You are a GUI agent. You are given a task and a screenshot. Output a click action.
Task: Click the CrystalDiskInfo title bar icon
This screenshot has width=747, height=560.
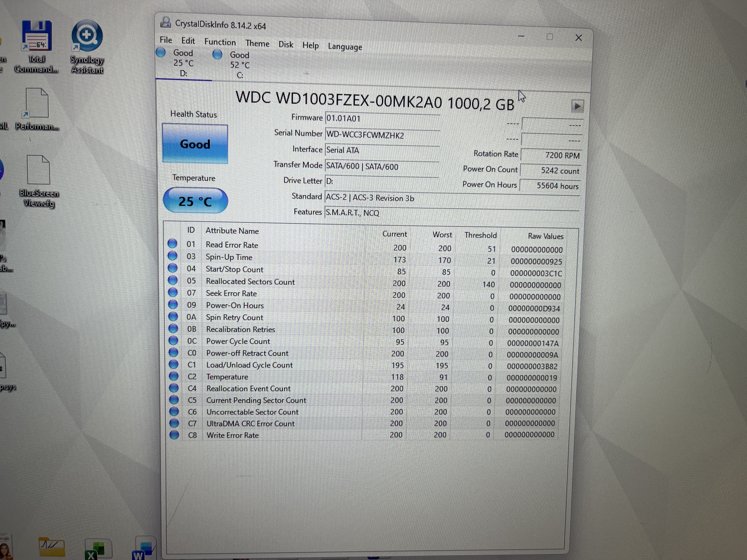165,22
